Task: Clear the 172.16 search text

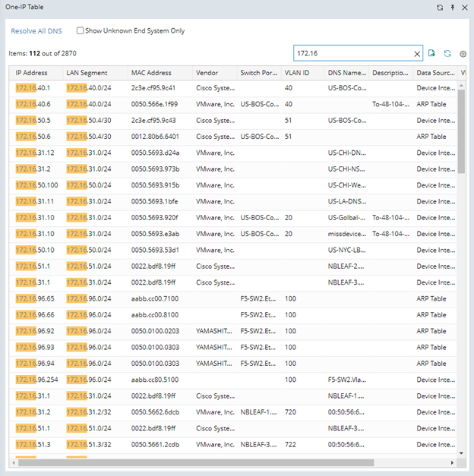Action: pyautogui.click(x=416, y=54)
